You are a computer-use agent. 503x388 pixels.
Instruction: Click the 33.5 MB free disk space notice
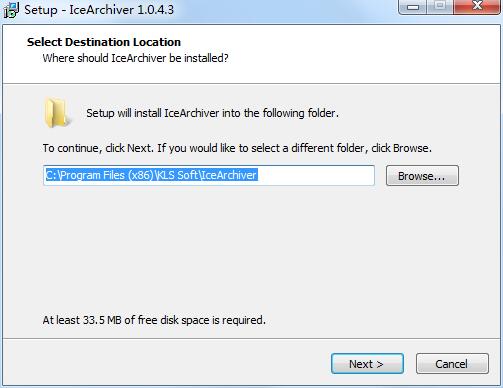click(154, 320)
